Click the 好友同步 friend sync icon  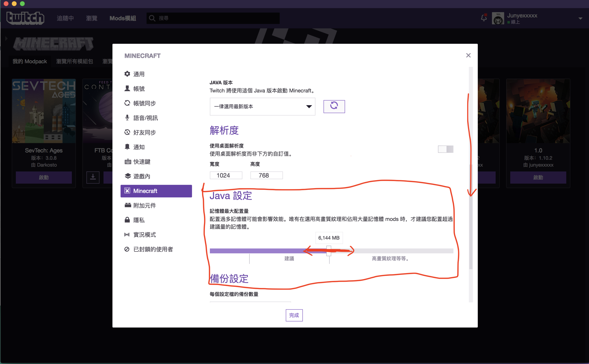tap(127, 132)
